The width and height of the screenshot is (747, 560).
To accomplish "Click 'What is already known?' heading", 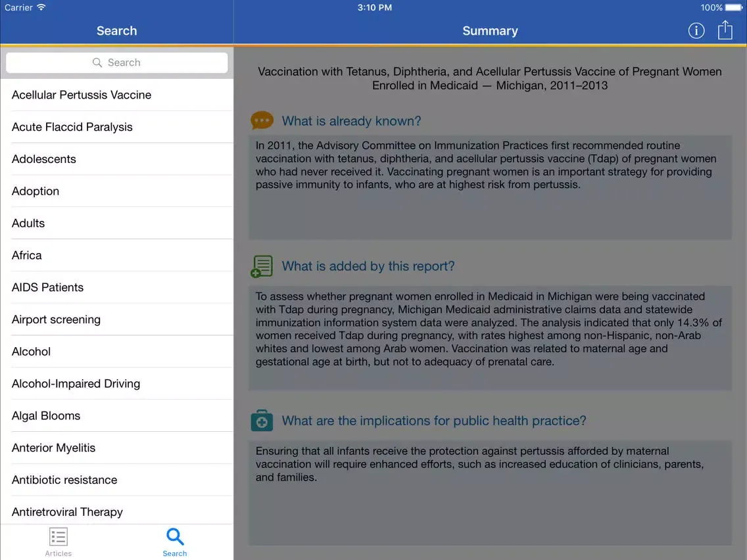I will point(351,121).
